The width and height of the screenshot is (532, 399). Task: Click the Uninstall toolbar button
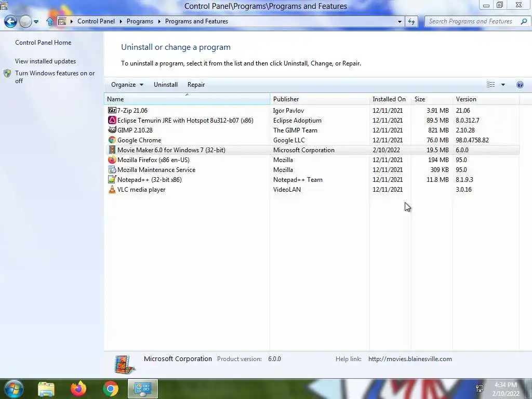pos(166,85)
